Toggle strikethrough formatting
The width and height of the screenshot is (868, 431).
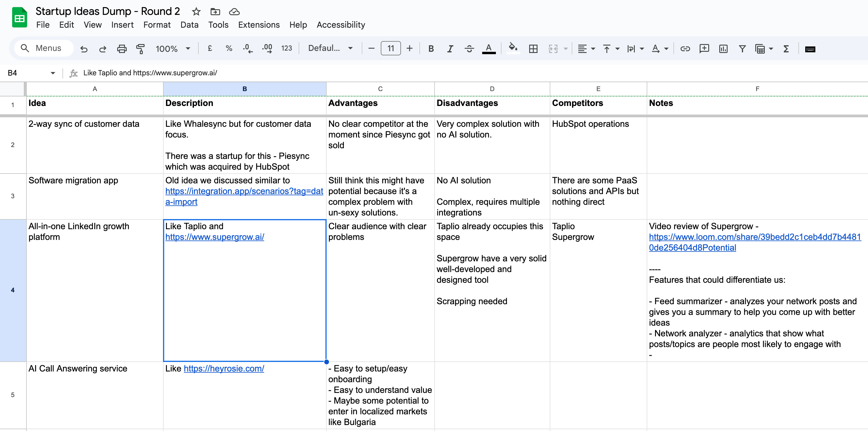pos(469,49)
